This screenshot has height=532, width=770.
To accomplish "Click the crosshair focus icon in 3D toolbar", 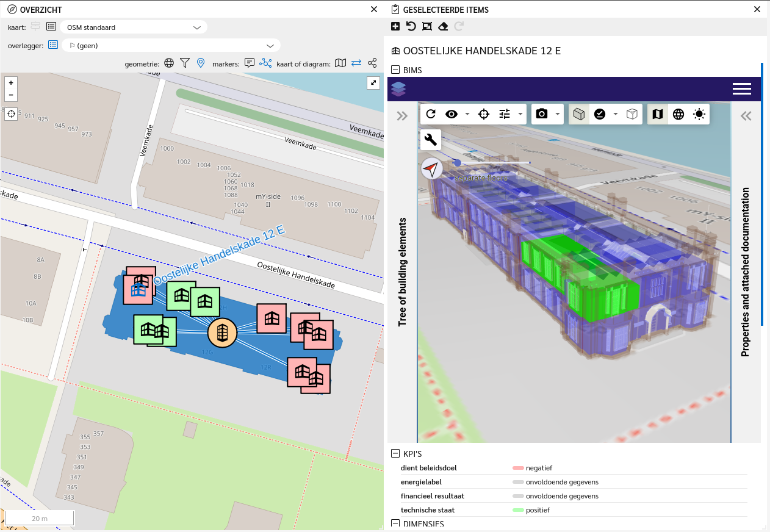I will click(484, 114).
